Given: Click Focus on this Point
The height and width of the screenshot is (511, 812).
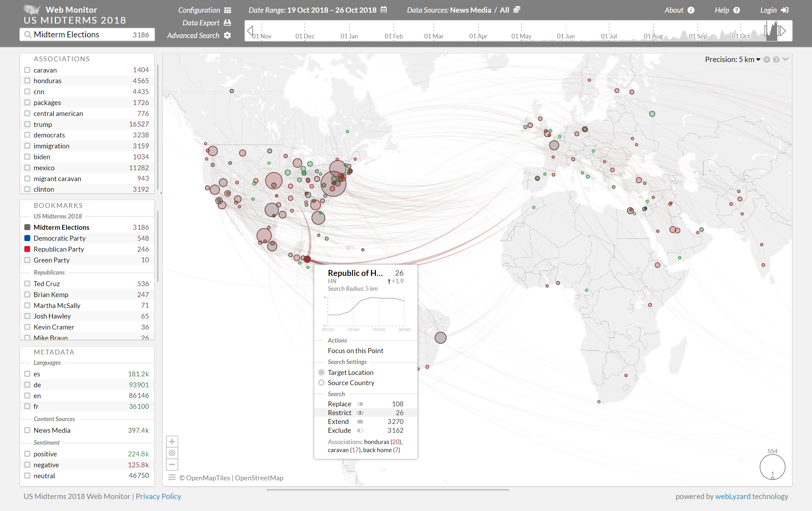Looking at the screenshot, I should tap(355, 351).
